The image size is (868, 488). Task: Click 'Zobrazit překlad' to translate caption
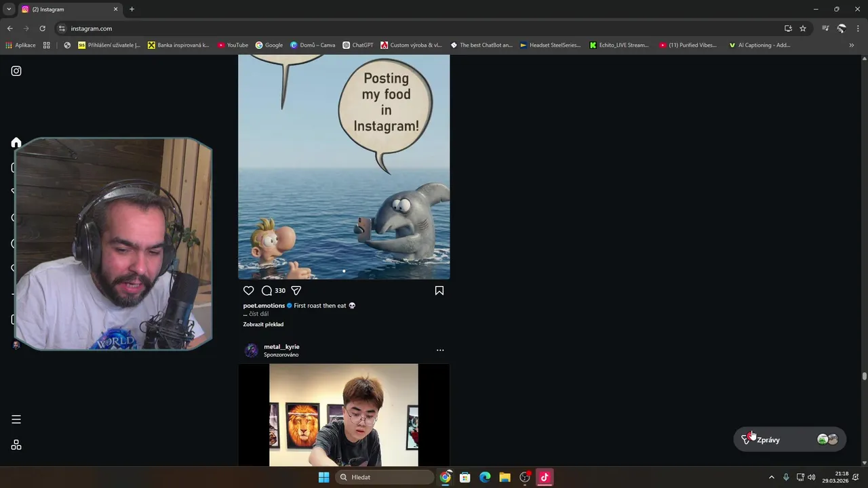263,325
